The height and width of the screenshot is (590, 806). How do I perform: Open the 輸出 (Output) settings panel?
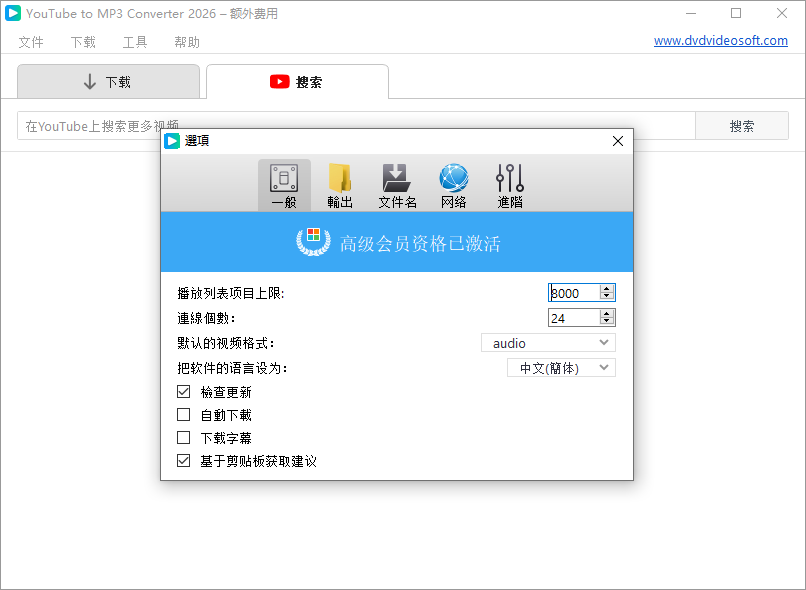coord(340,184)
